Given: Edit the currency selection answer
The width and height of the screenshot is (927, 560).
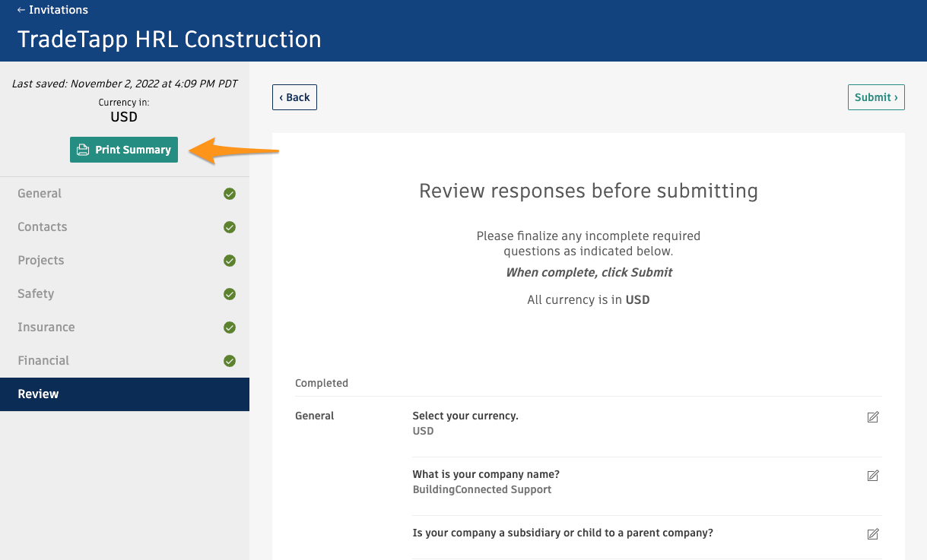Looking at the screenshot, I should 873,417.
